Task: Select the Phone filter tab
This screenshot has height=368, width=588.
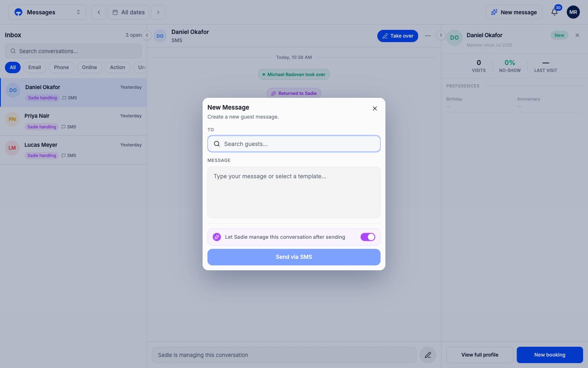Action: [x=62, y=67]
